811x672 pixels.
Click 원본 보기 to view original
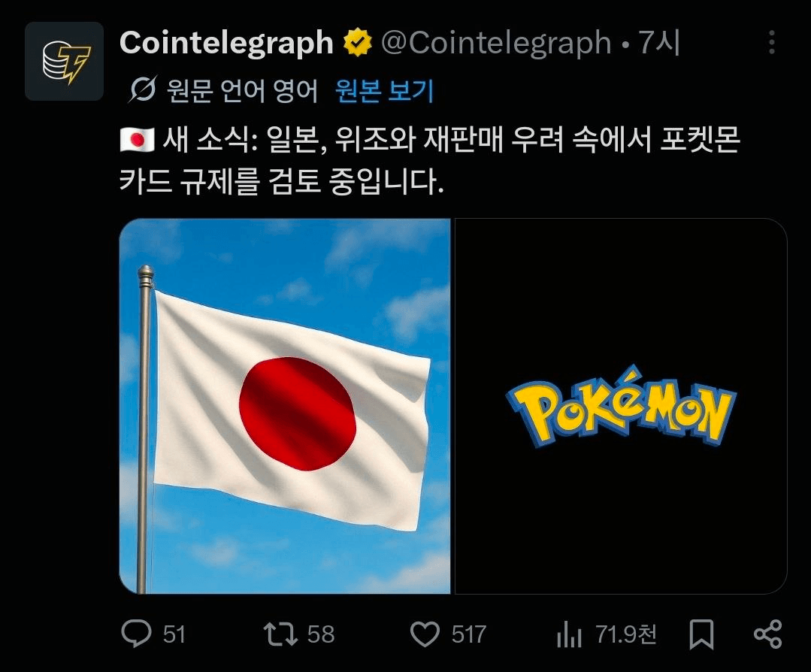coord(384,90)
